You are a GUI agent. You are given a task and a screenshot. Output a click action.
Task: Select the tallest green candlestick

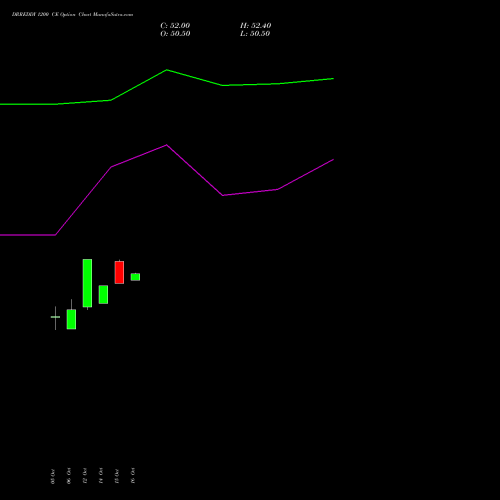pos(87,283)
